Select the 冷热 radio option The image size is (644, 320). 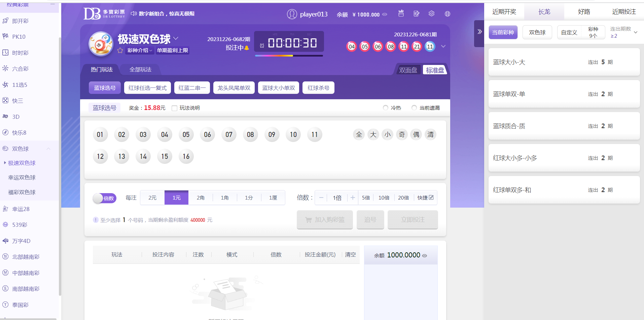[x=386, y=108]
